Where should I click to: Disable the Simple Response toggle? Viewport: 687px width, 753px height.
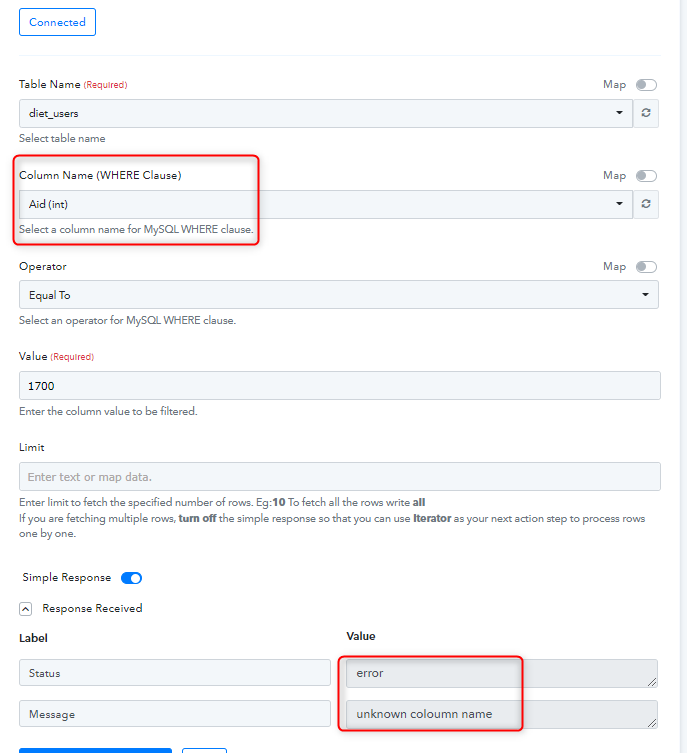point(131,578)
